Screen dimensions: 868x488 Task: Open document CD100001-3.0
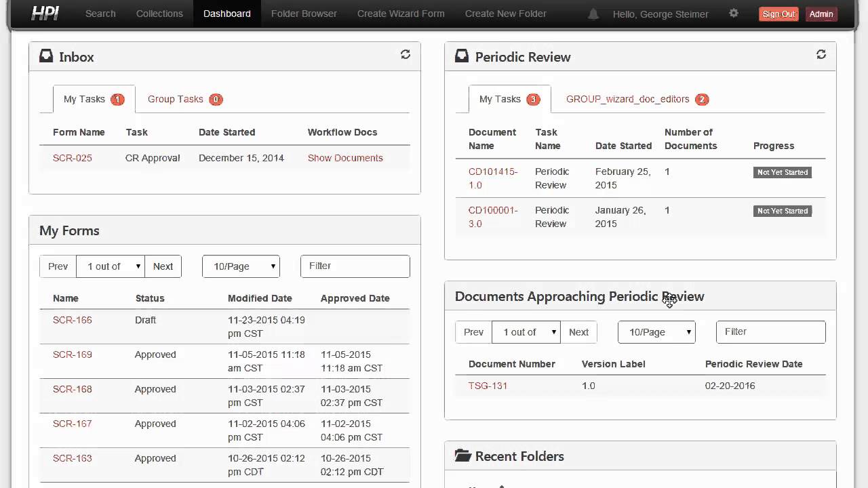click(493, 217)
